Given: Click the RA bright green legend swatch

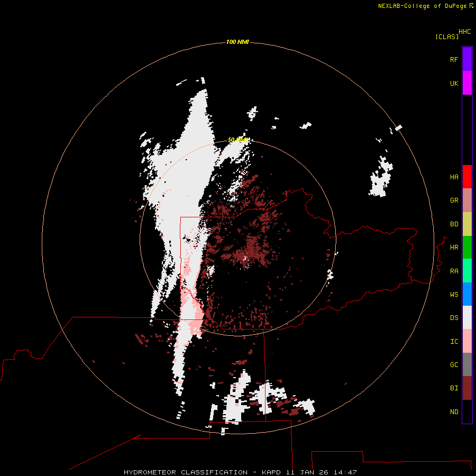Looking at the screenshot, I should 467,271.
